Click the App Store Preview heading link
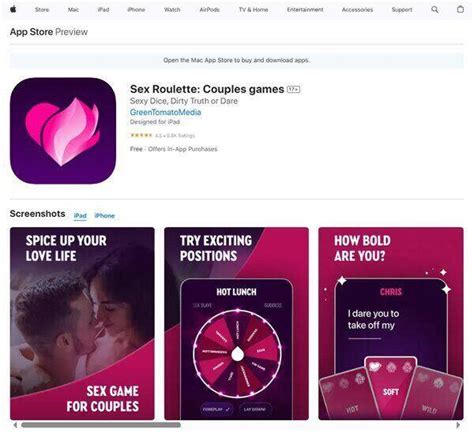474x440 pixels. (49, 32)
